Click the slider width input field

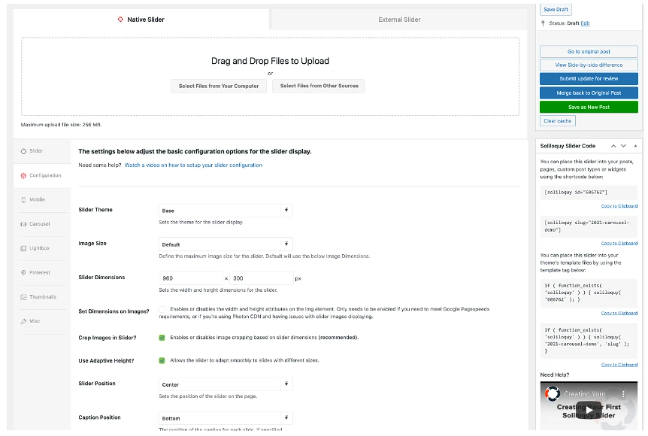pyautogui.click(x=191, y=278)
